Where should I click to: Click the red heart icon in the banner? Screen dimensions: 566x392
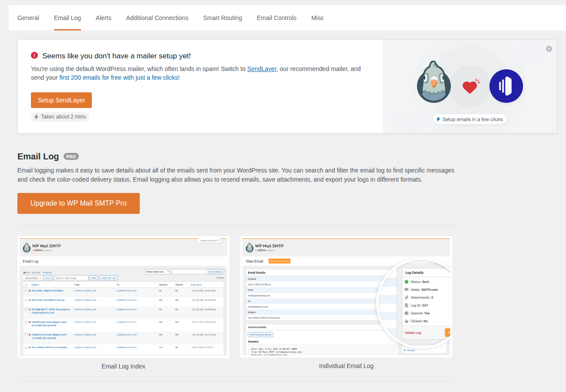pos(470,87)
